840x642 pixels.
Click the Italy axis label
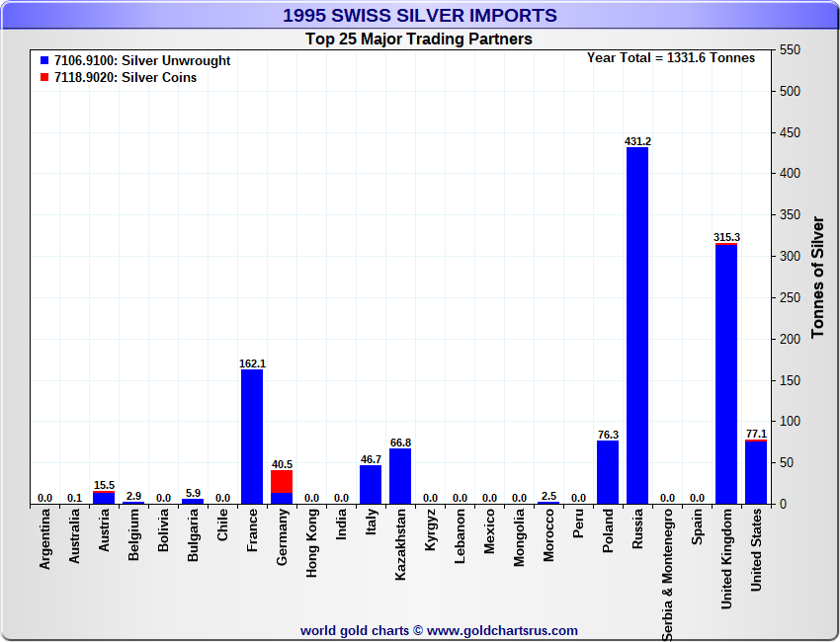(x=371, y=522)
